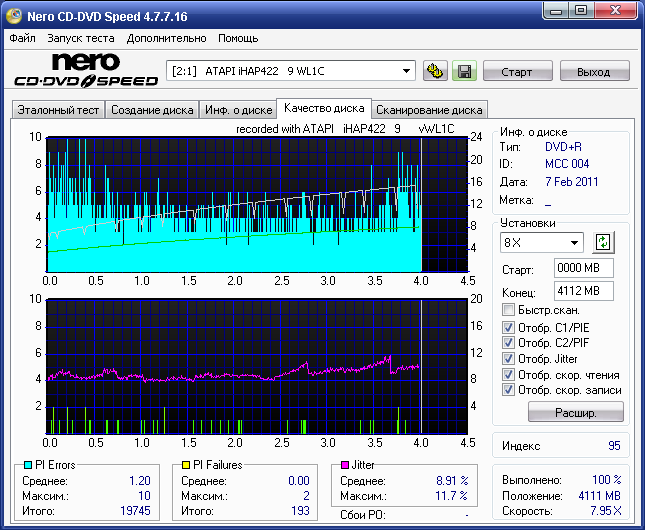Switch to the Сканирование диска tab
645x530 pixels.
pyautogui.click(x=430, y=110)
